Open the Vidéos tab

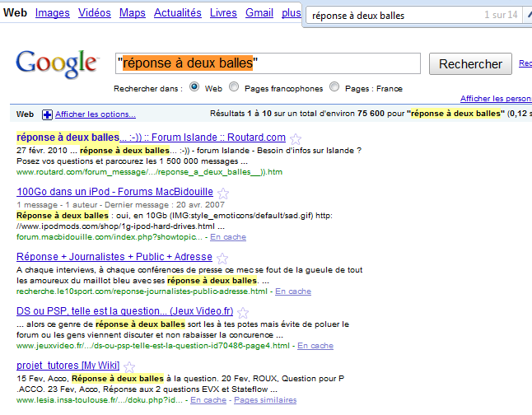pos(95,13)
